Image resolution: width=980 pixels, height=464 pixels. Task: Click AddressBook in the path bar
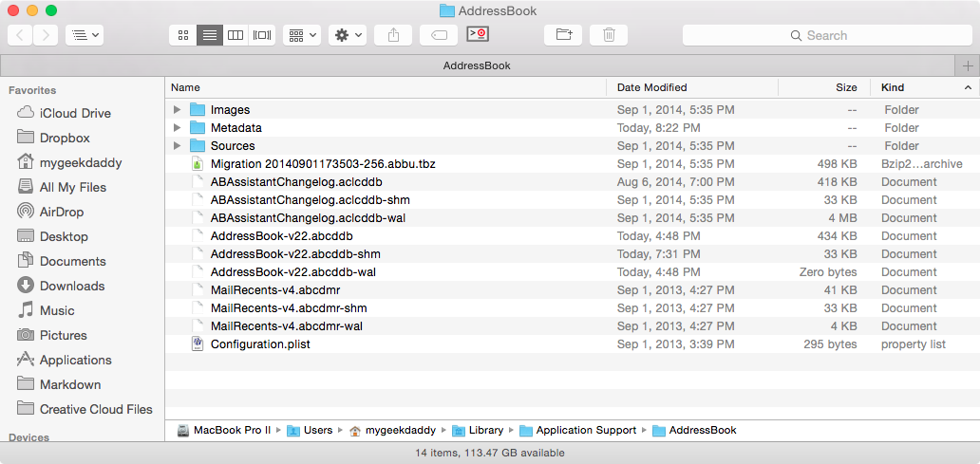point(694,430)
